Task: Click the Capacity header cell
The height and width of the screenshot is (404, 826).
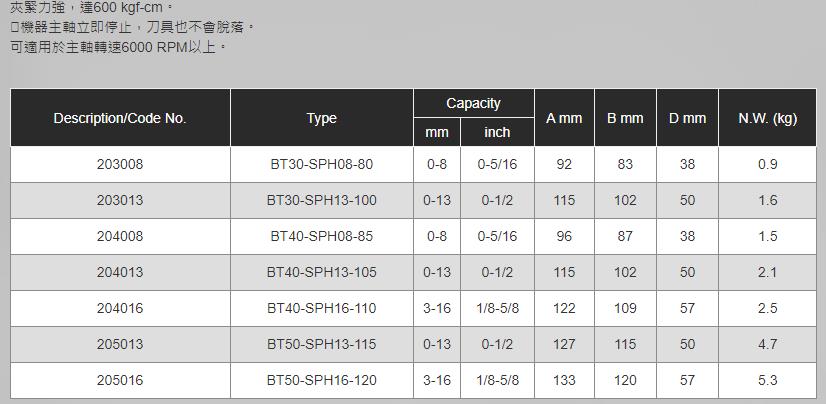Action: click(474, 104)
